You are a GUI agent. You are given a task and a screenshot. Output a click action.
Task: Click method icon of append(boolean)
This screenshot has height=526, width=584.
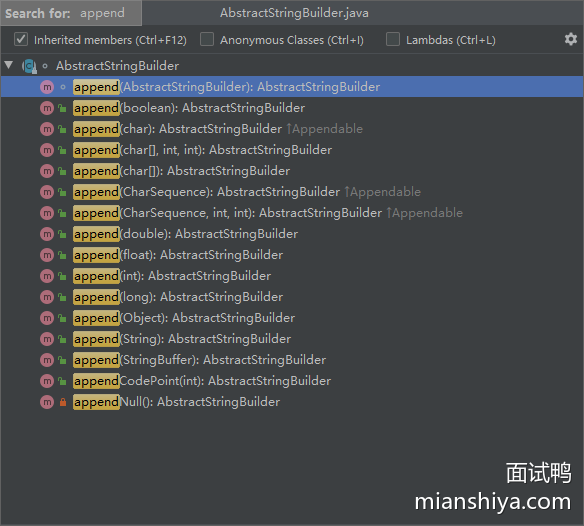click(x=47, y=108)
